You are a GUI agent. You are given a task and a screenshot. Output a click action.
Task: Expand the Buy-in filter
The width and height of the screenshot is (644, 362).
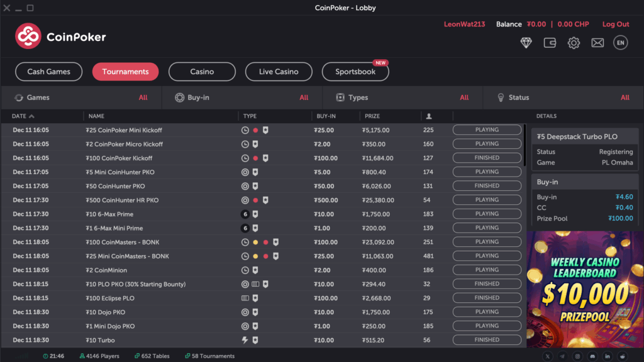point(242,97)
